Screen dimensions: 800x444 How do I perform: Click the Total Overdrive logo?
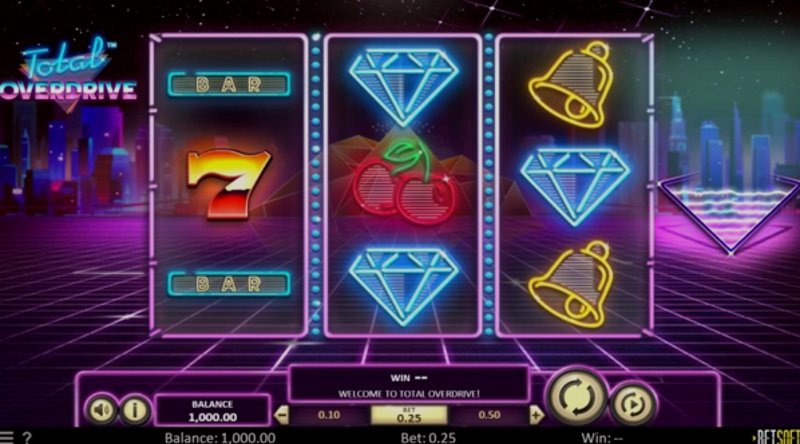pos(68,74)
